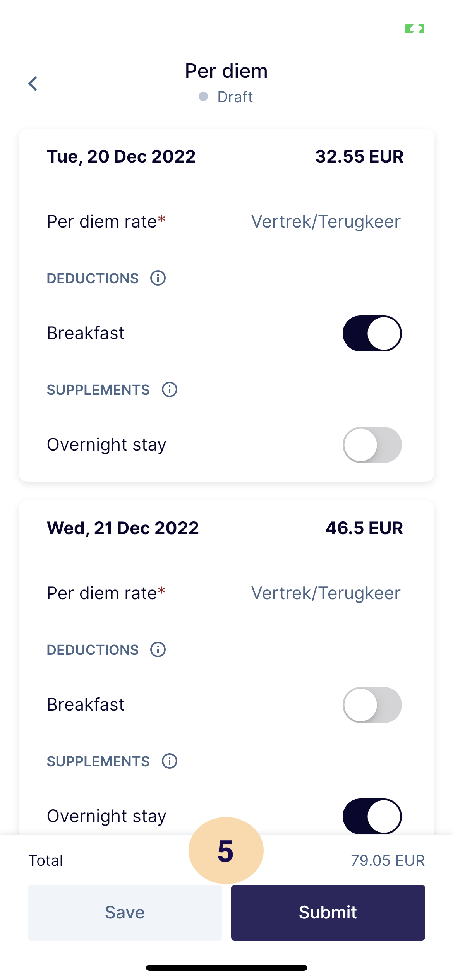Open Deductions info icon for 20 Dec
This screenshot has width=453, height=980.
pyautogui.click(x=158, y=278)
